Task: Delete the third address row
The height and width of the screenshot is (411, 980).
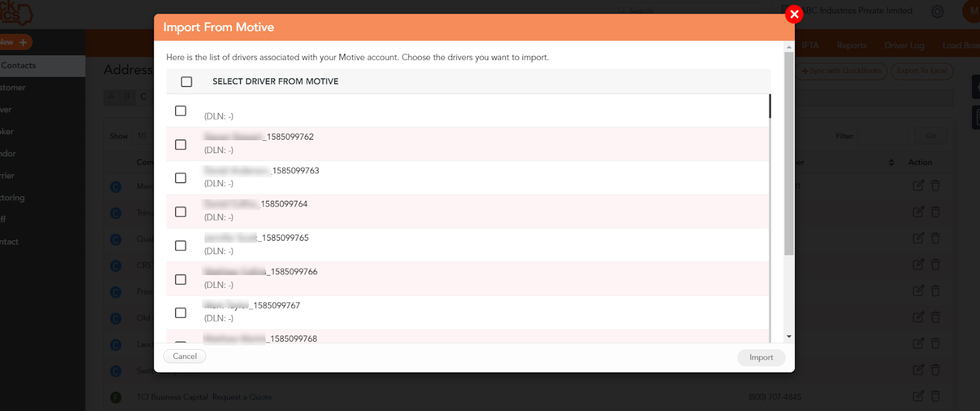Action: (935, 238)
